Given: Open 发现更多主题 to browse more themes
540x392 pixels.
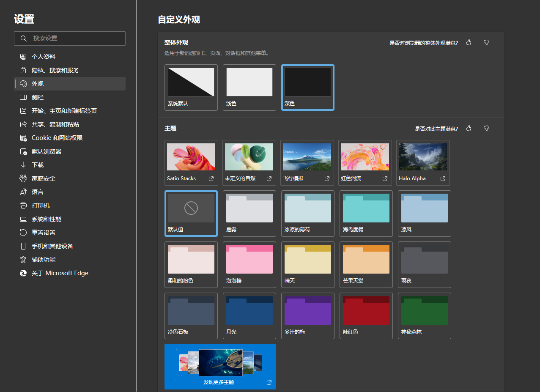Looking at the screenshot, I should (x=220, y=366).
